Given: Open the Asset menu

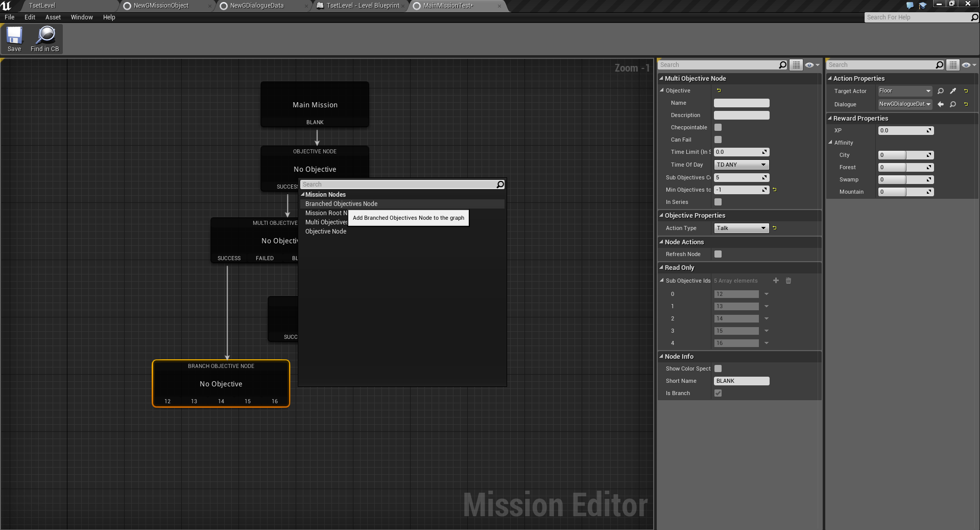Looking at the screenshot, I should (x=53, y=17).
